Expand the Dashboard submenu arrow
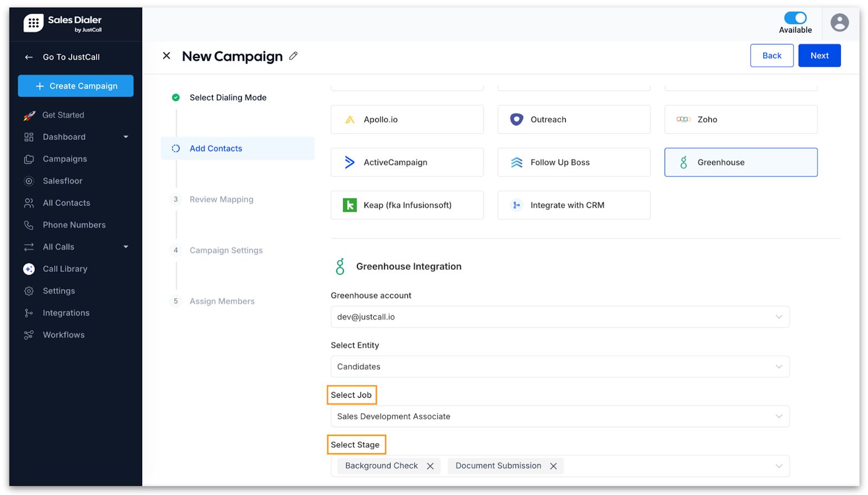 pyautogui.click(x=126, y=137)
